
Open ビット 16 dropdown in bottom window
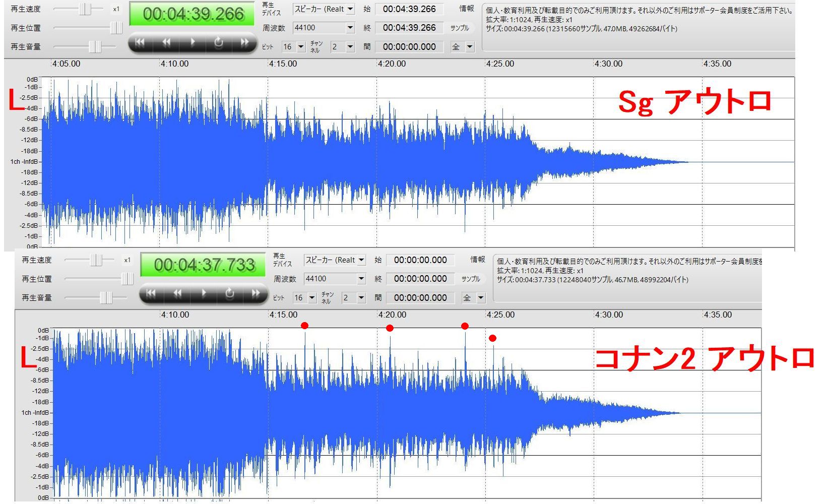pos(305,297)
